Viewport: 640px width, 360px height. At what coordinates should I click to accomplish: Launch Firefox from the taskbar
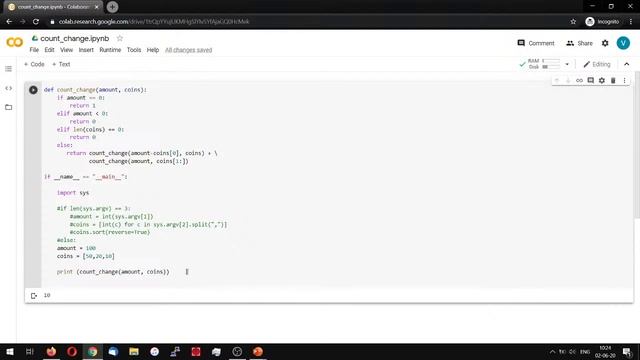pyautogui.click(x=51, y=351)
